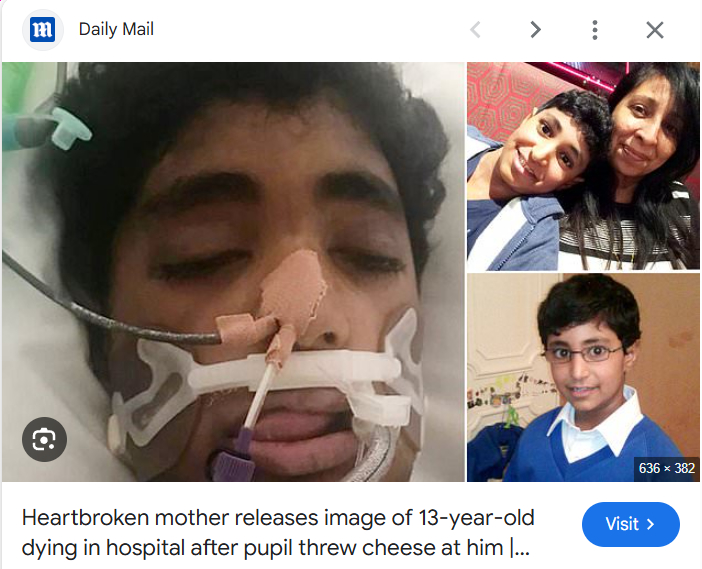The width and height of the screenshot is (702, 569).
Task: Select the mother and son selfie photo
Action: click(583, 166)
